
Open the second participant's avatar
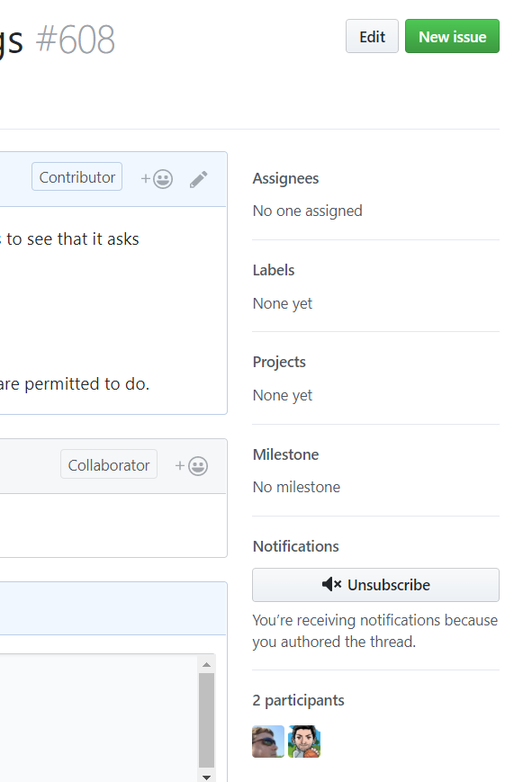303,742
